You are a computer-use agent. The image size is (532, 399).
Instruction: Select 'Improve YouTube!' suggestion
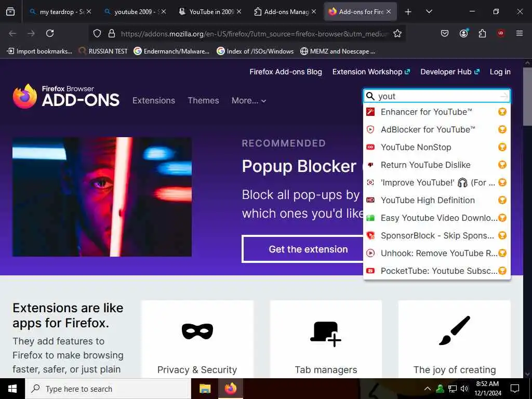(x=436, y=182)
